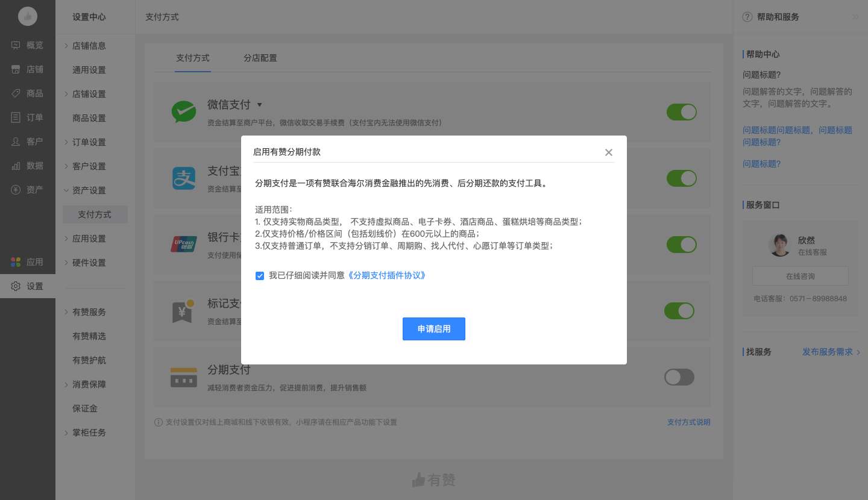Open 资产 yen icon in sidebar
The width and height of the screenshot is (868, 500).
[16, 190]
